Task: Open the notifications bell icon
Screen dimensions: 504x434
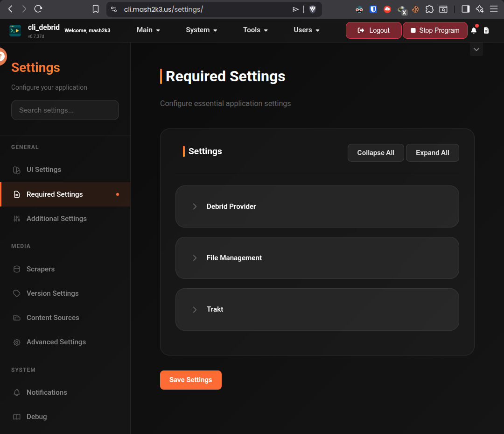Action: pyautogui.click(x=474, y=30)
